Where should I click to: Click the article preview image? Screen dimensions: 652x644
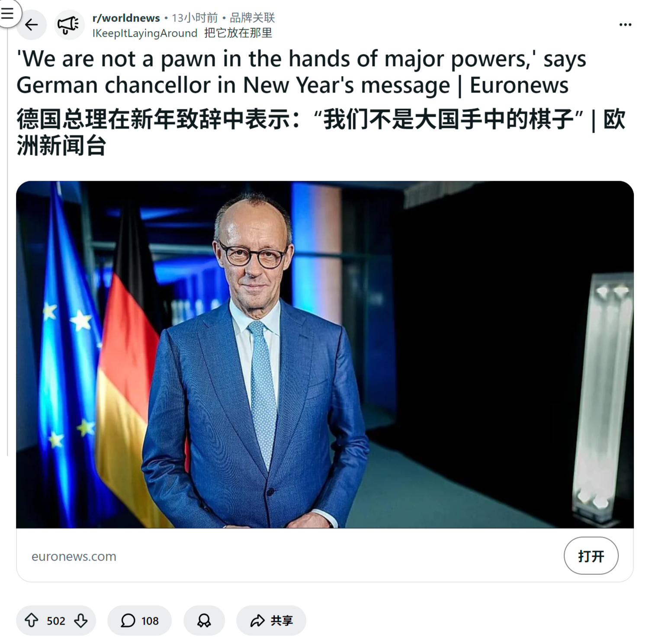pyautogui.click(x=325, y=354)
